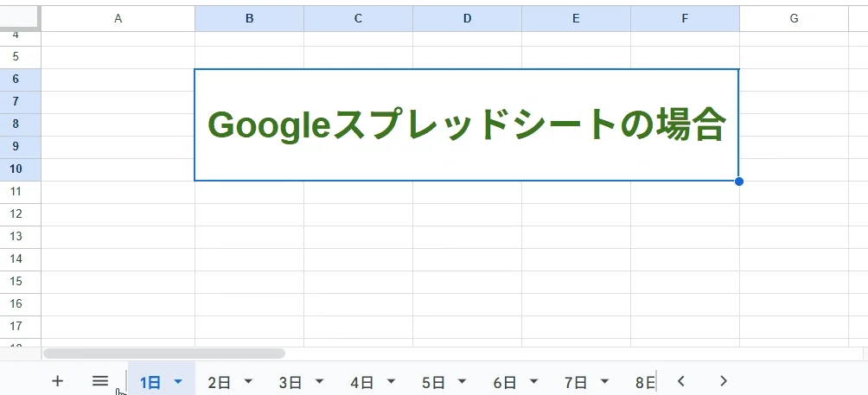Select the merged Googleスプレッドシートの場合 cell
The image size is (868, 395).
[x=467, y=125]
